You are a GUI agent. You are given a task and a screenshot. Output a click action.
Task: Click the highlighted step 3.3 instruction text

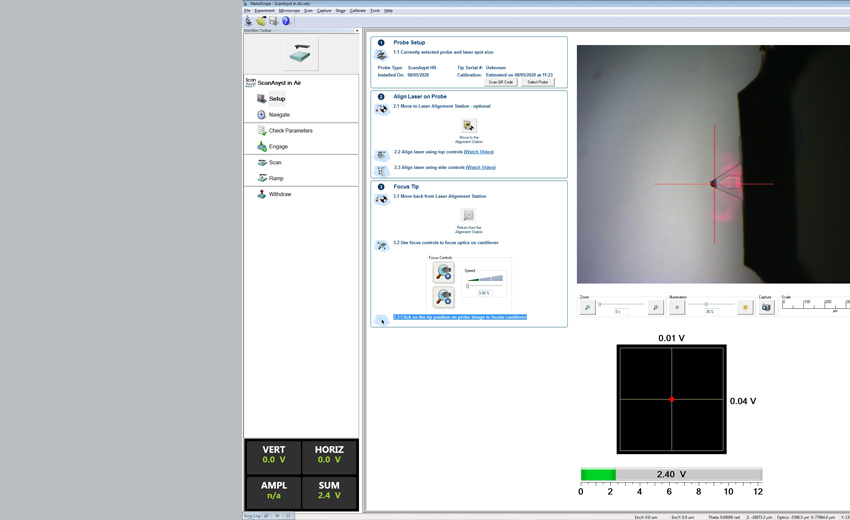pos(460,317)
